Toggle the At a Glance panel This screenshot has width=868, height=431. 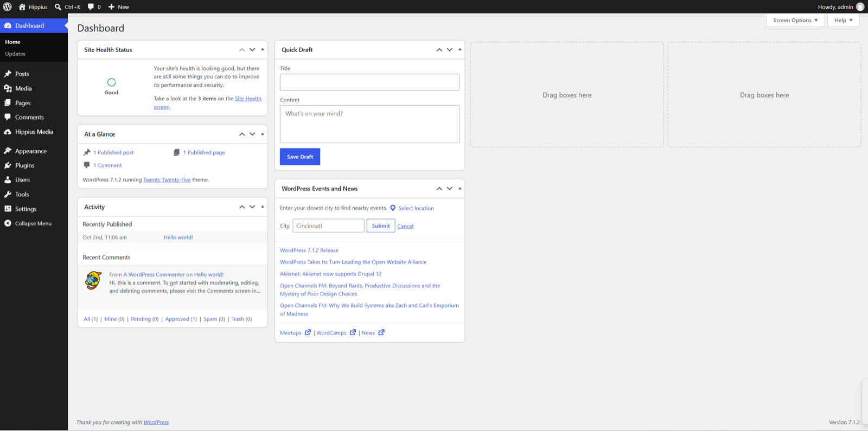[x=263, y=134]
